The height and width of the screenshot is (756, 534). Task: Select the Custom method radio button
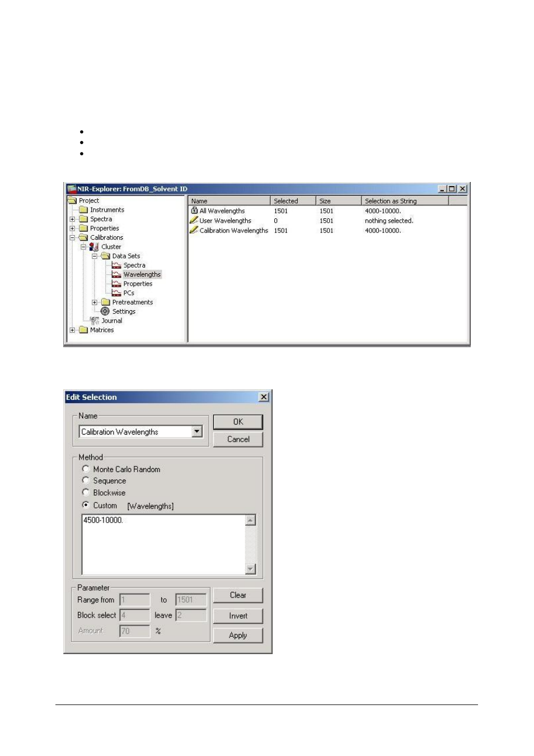pyautogui.click(x=86, y=505)
